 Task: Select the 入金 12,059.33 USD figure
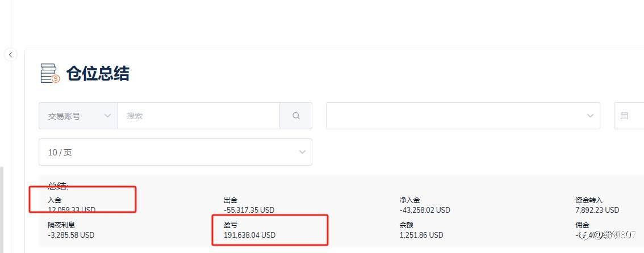pos(72,210)
